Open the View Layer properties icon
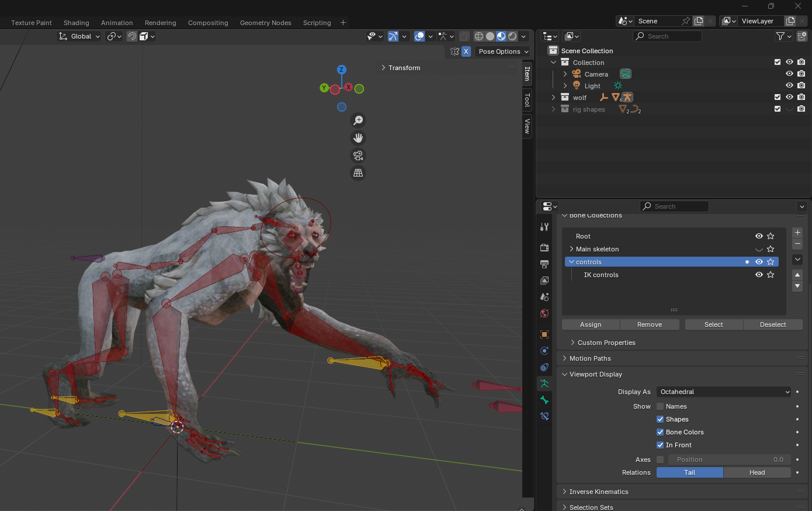Screen dimensions: 812x511 (544, 281)
